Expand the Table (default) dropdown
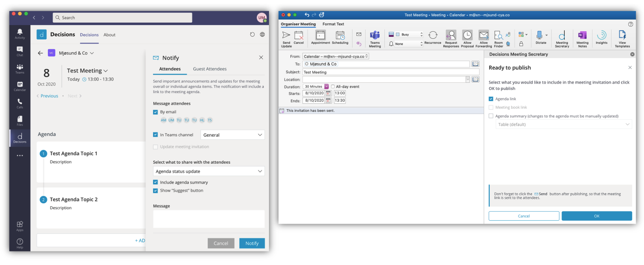Screen dimensions: 644x265 (x=563, y=125)
